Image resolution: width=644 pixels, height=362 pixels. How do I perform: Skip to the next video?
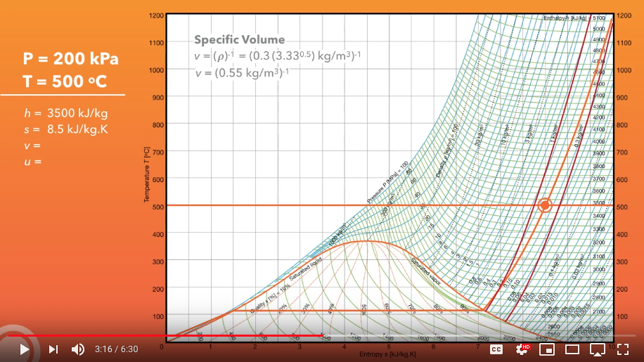point(53,349)
